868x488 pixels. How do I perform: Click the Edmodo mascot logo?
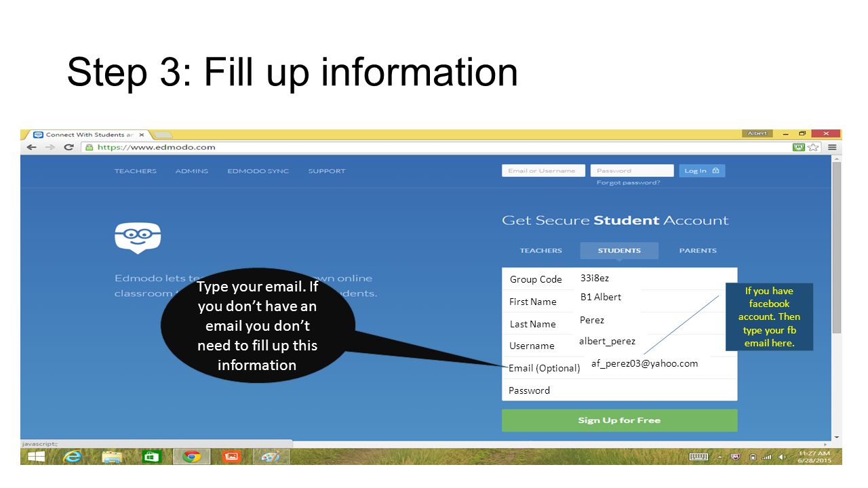(x=138, y=238)
